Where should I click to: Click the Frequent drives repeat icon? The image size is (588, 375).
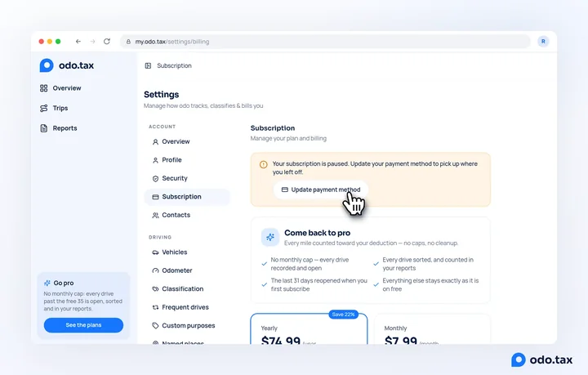pyautogui.click(x=155, y=307)
